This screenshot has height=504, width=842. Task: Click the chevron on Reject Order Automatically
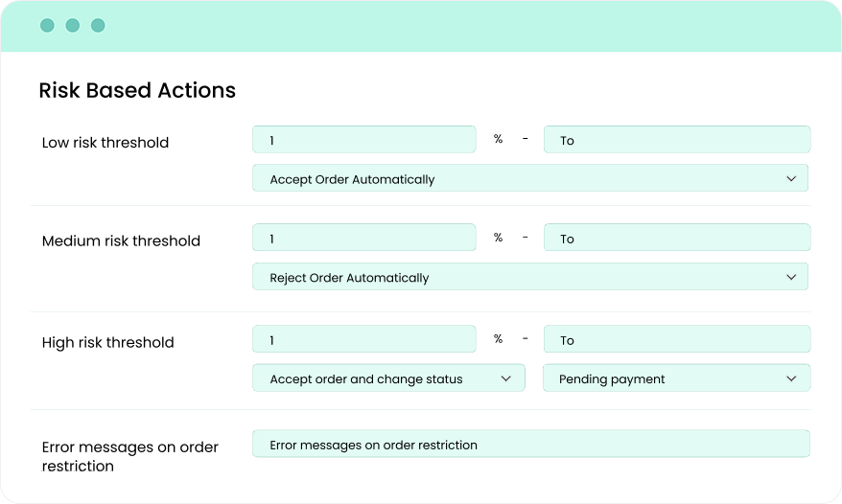791,278
